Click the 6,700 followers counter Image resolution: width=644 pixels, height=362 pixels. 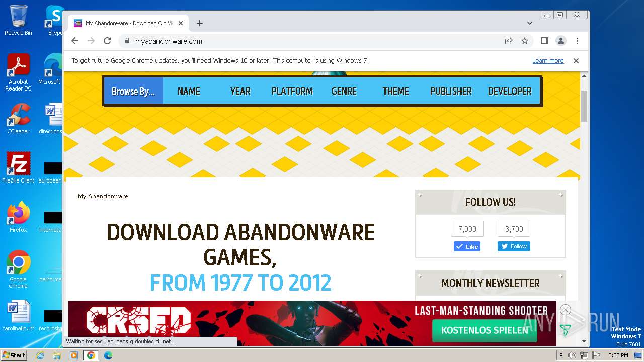click(514, 229)
